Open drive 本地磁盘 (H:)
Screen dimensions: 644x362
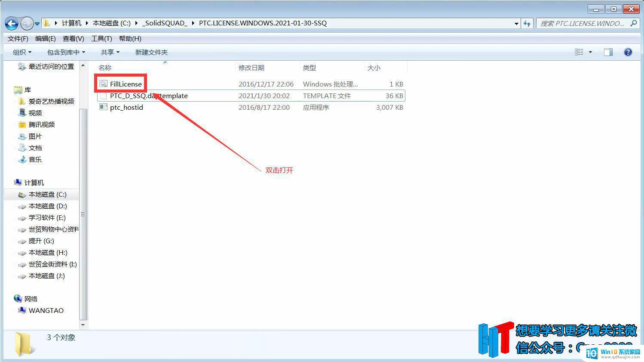[x=48, y=253]
